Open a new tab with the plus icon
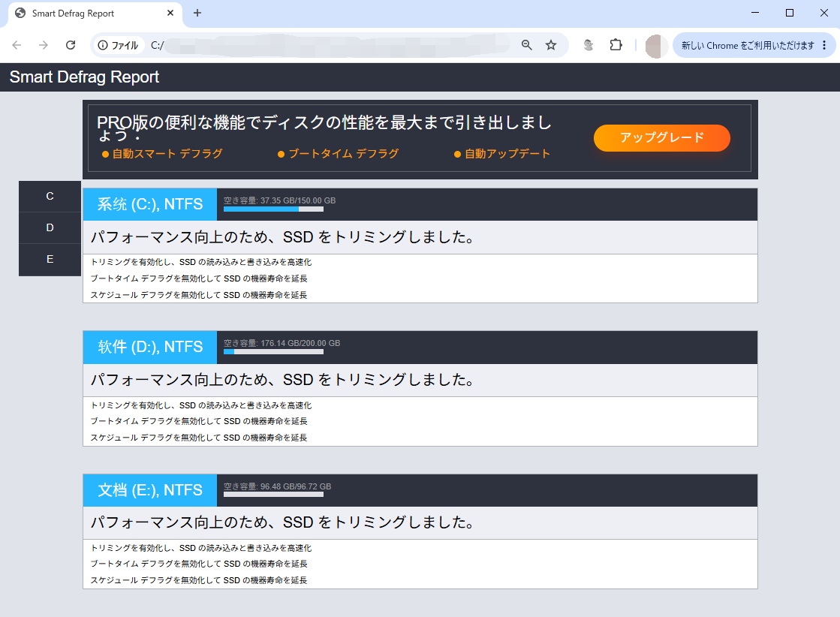 (197, 13)
